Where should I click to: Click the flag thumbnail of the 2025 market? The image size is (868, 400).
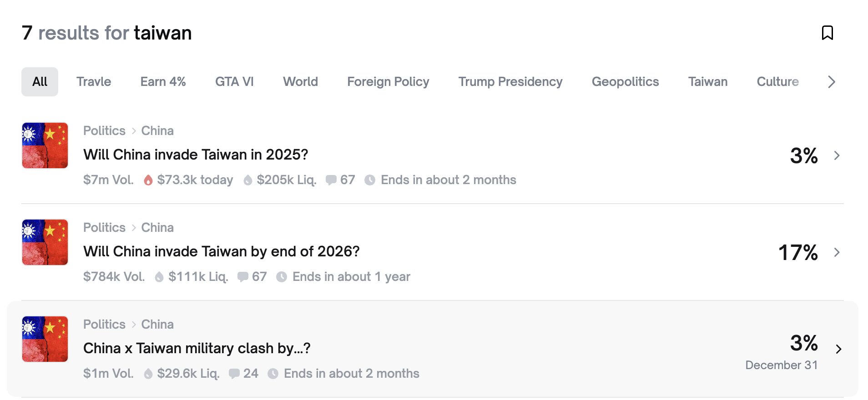click(44, 145)
